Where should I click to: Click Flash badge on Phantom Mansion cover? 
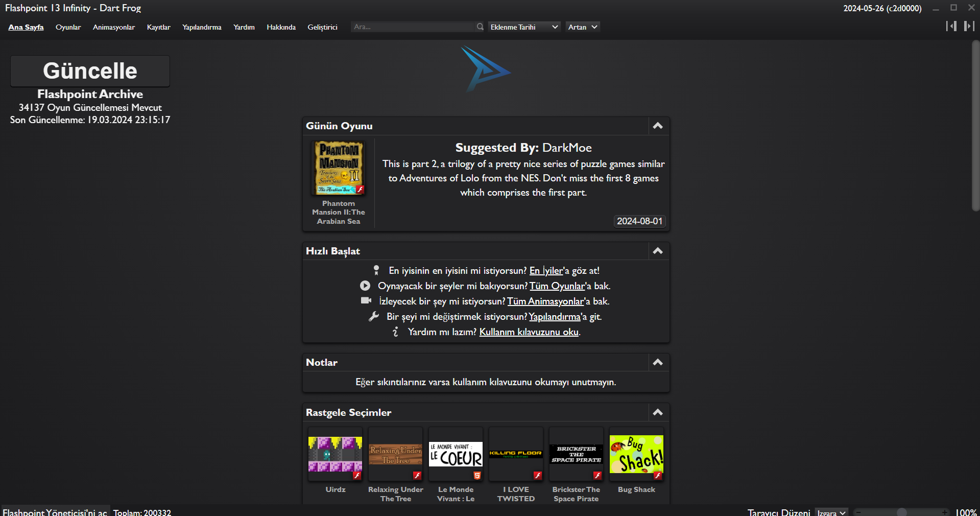360,190
